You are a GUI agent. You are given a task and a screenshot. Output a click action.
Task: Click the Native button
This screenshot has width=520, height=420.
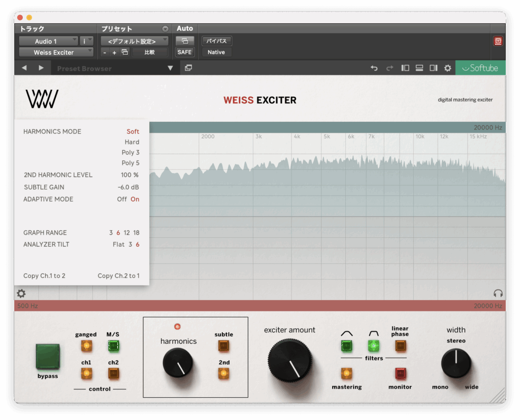[x=216, y=52]
